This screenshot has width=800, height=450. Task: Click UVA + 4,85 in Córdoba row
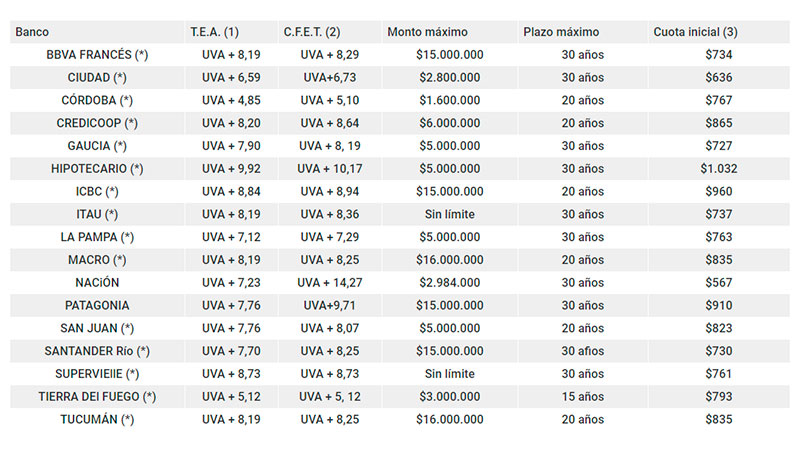(x=231, y=101)
